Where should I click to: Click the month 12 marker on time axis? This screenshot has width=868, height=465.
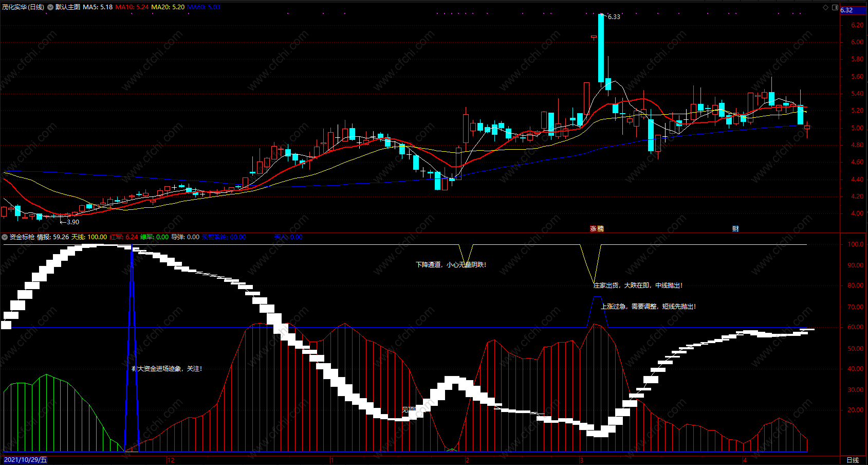click(x=171, y=460)
